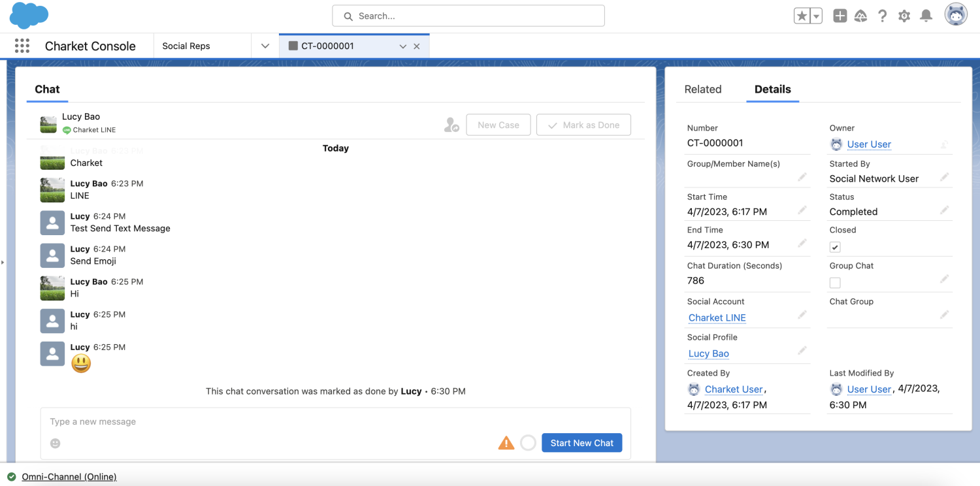This screenshot has height=486, width=980.
Task: Open the Help question mark icon
Action: [x=883, y=16]
